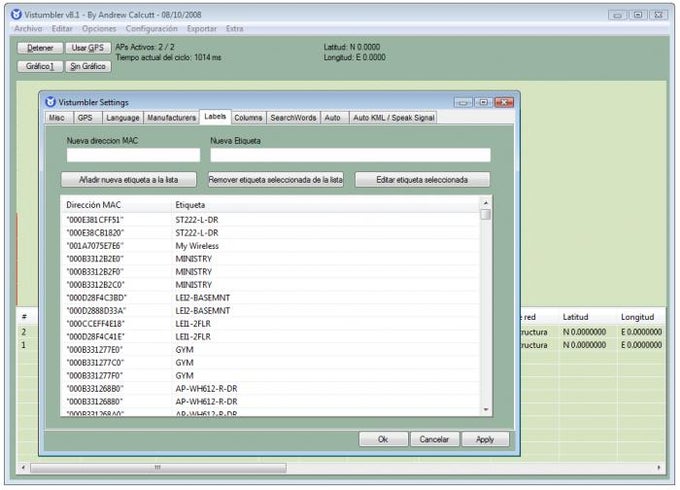The image size is (680, 490).
Task: Click main window horizontal scrollbar thumb
Action: [158, 467]
